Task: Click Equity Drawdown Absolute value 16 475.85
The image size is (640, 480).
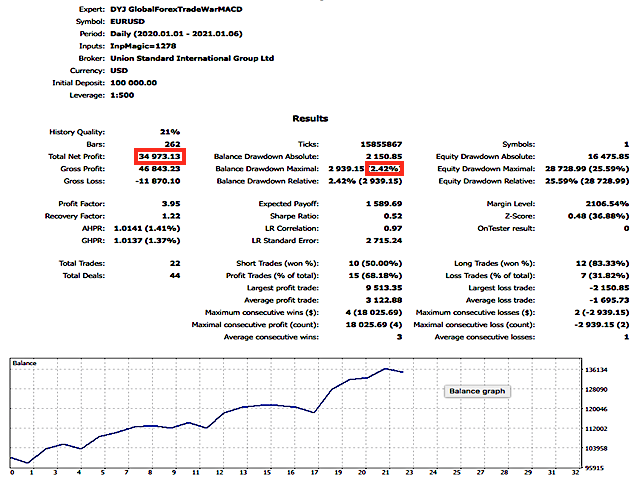Action: coord(609,156)
